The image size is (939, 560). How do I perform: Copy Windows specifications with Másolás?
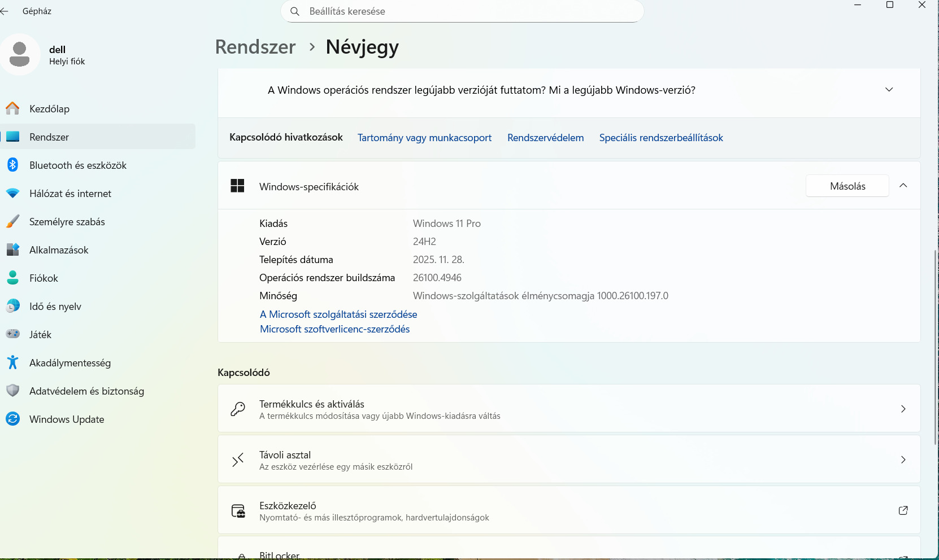847,186
